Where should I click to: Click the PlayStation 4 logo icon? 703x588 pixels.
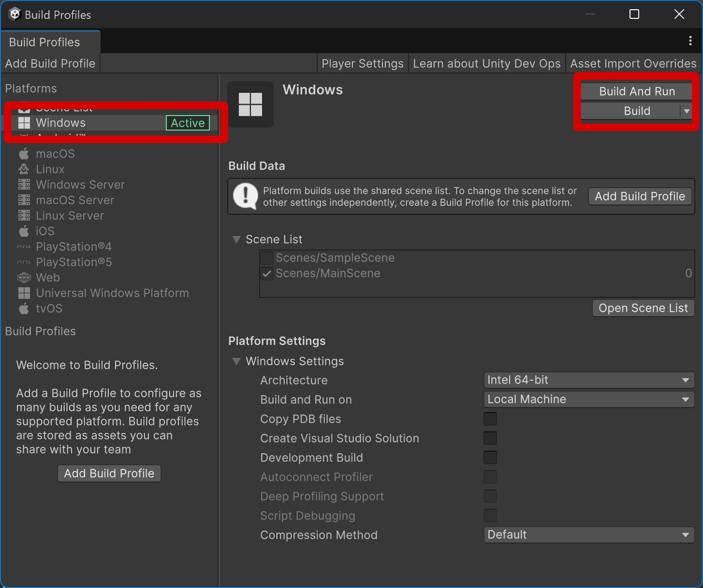[24, 247]
